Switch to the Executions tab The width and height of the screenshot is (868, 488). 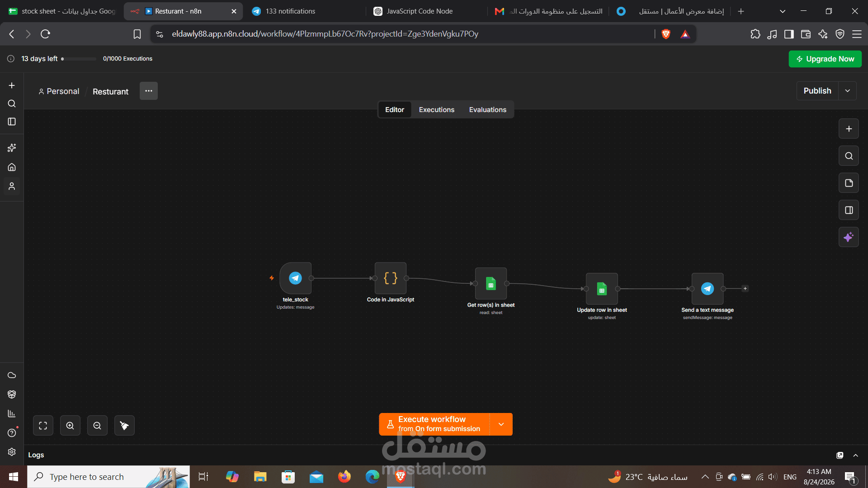437,110
